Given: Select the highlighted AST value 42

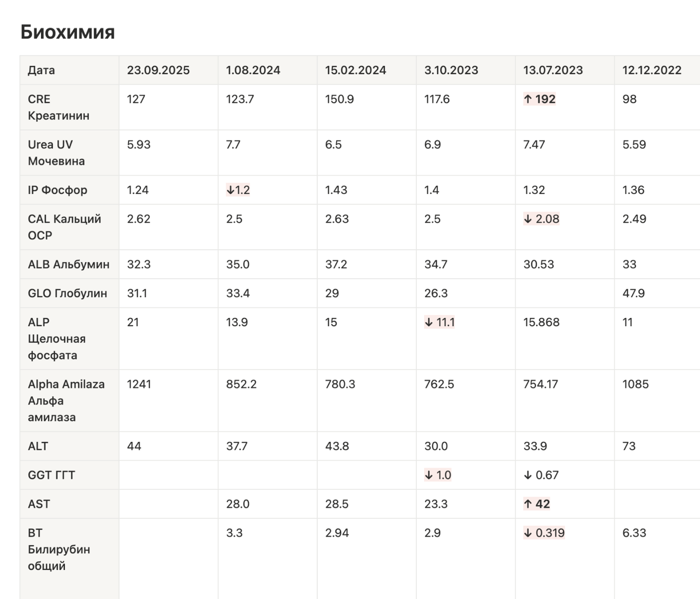Looking at the screenshot, I should click(537, 504).
